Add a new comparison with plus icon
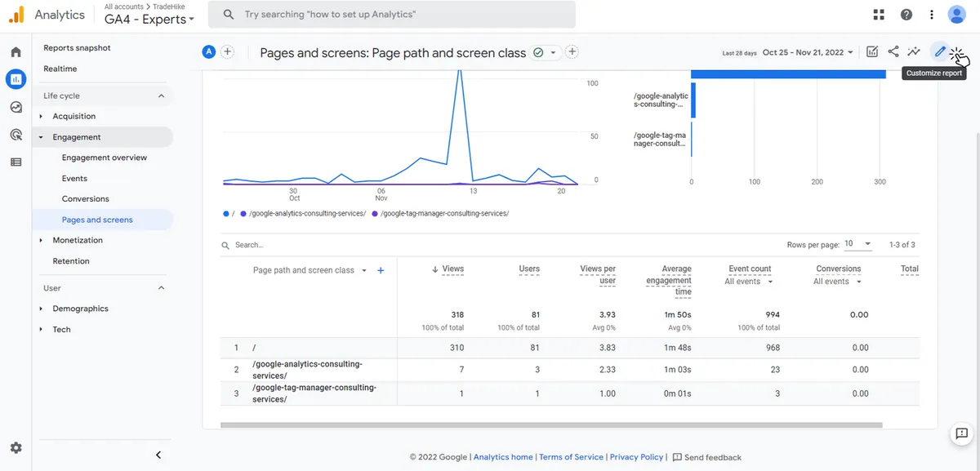The width and height of the screenshot is (980, 471). pos(228,52)
